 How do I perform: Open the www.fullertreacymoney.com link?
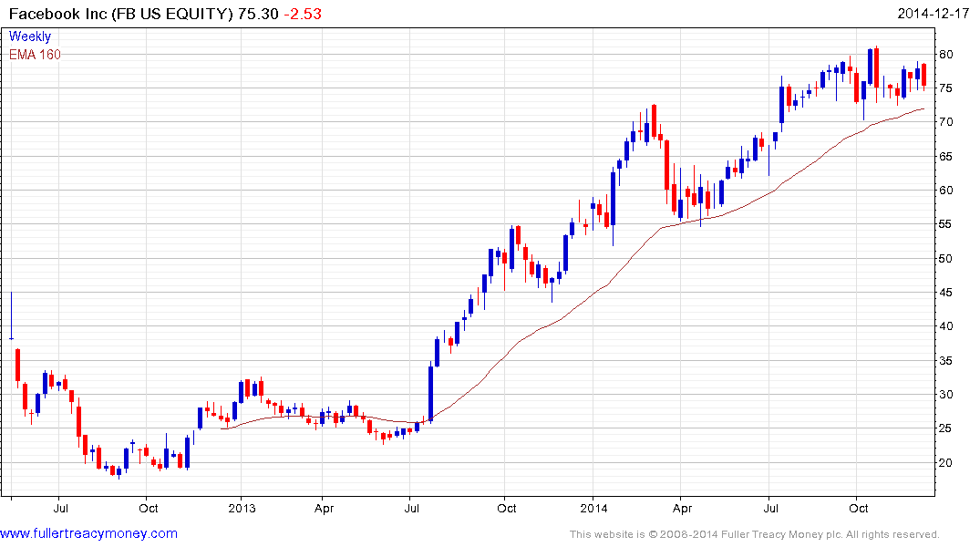(x=88, y=533)
